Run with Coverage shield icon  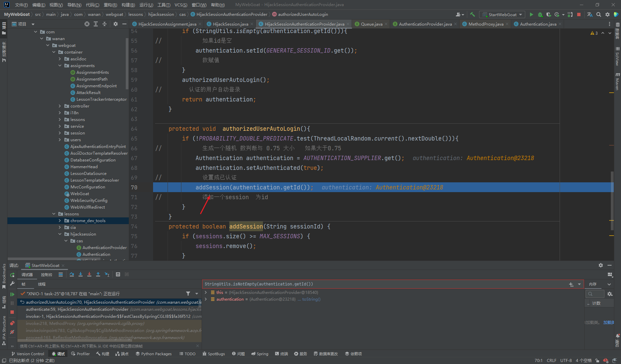[x=549, y=14]
